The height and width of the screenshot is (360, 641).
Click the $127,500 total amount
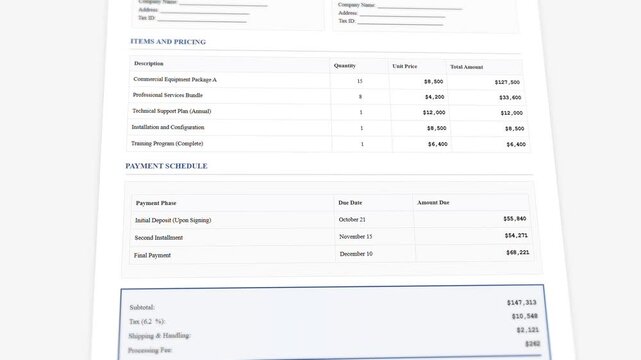click(x=507, y=83)
